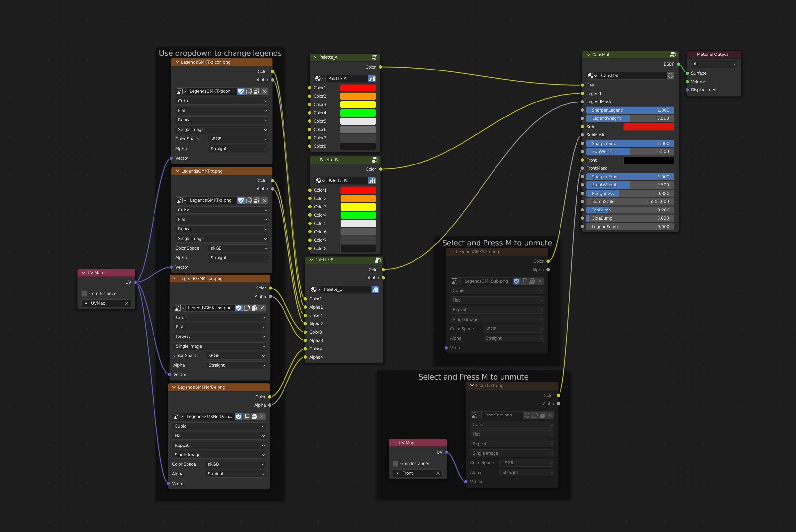Toggle fake user shield on LegendsGMKNorDe.png image
The width and height of the screenshot is (796, 532).
click(239, 417)
